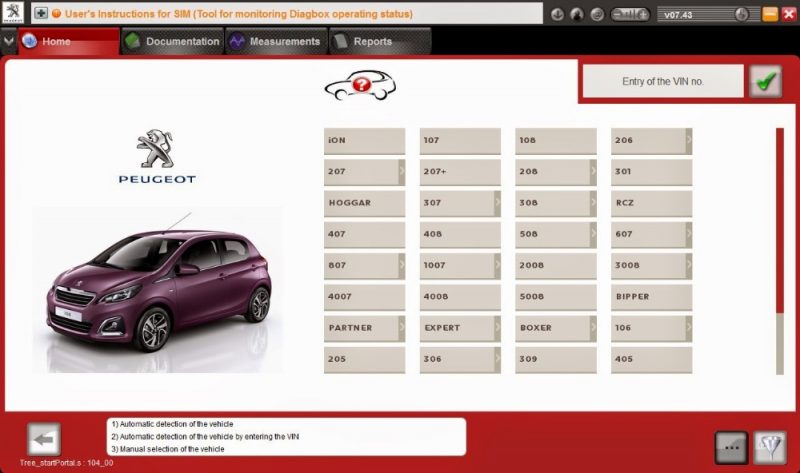800x473 pixels.
Task: Select the 405 model
Action: coord(652,359)
